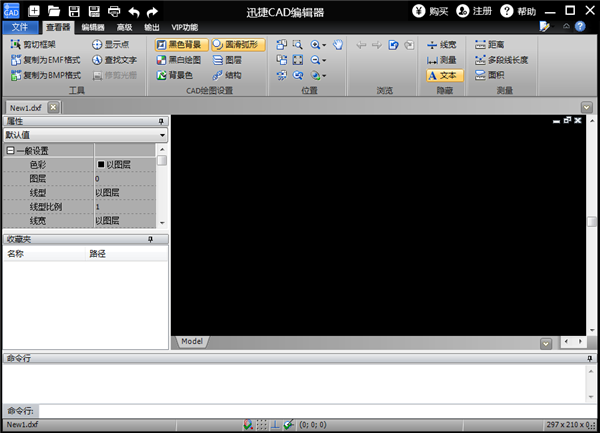
Task: Toggle 线宽 line width display
Action: (442, 45)
